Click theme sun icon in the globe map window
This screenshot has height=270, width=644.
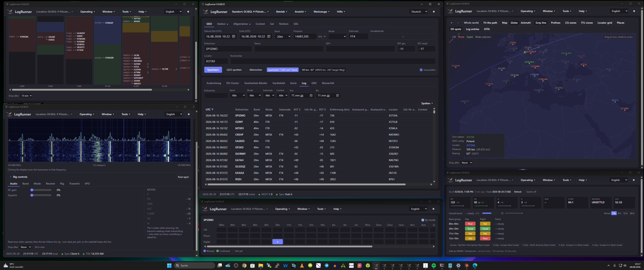634,11
